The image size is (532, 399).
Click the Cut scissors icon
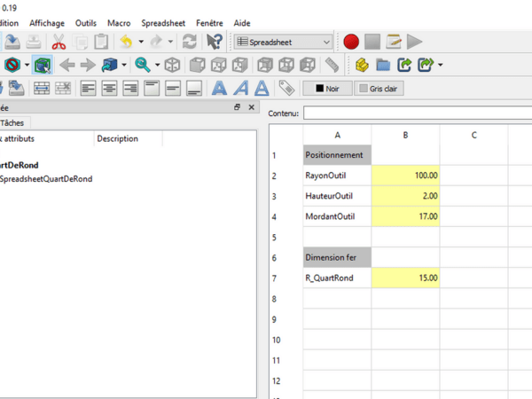tap(59, 42)
